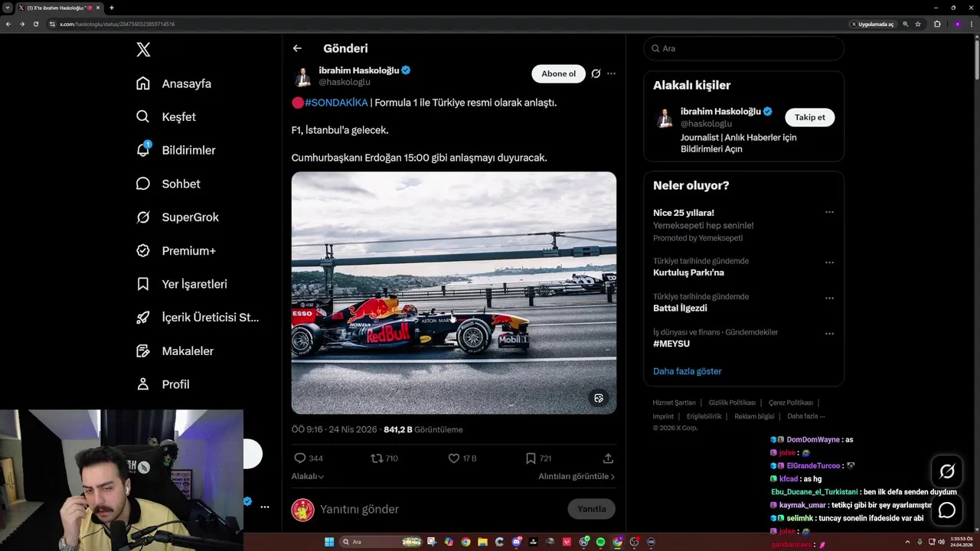Go to Keşfet explore page
The width and height of the screenshot is (980, 551).
[x=166, y=117]
